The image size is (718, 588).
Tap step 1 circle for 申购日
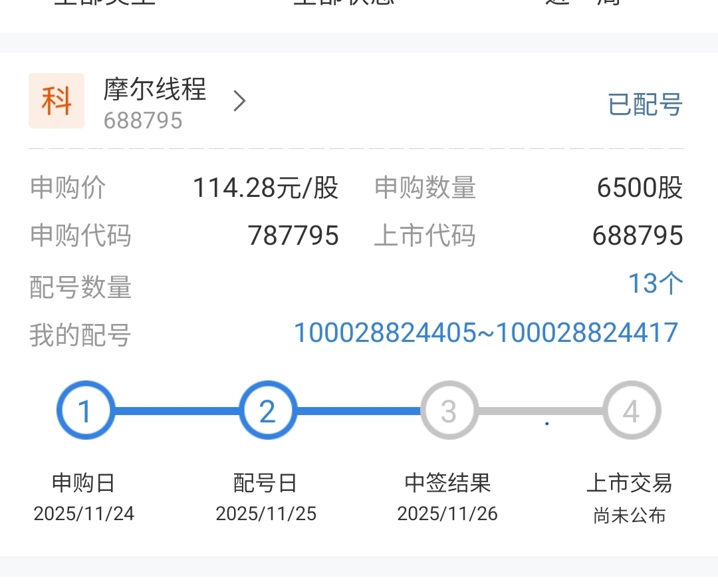[86, 410]
